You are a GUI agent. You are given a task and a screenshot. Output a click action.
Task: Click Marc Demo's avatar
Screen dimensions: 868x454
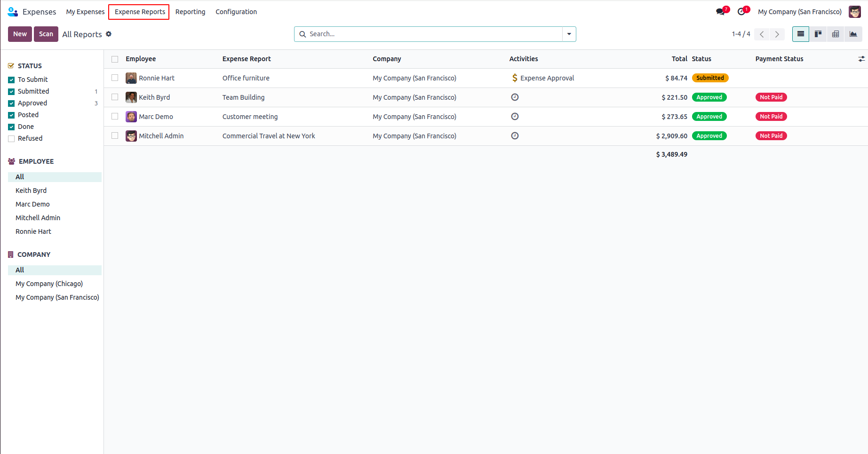click(131, 117)
